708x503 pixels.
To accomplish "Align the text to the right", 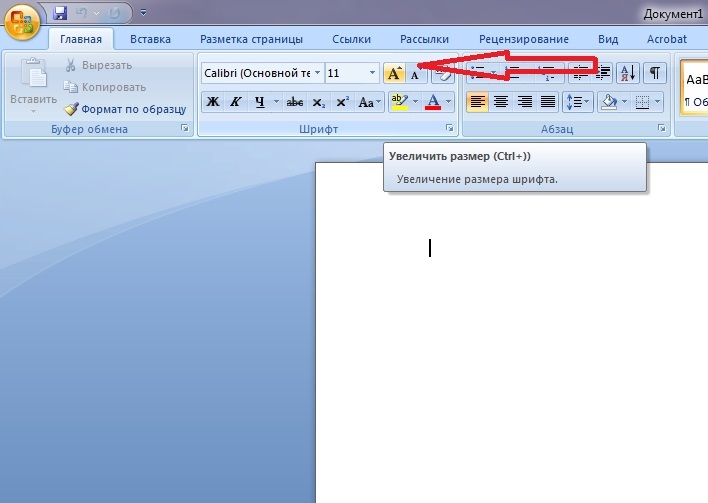I will (x=525, y=102).
